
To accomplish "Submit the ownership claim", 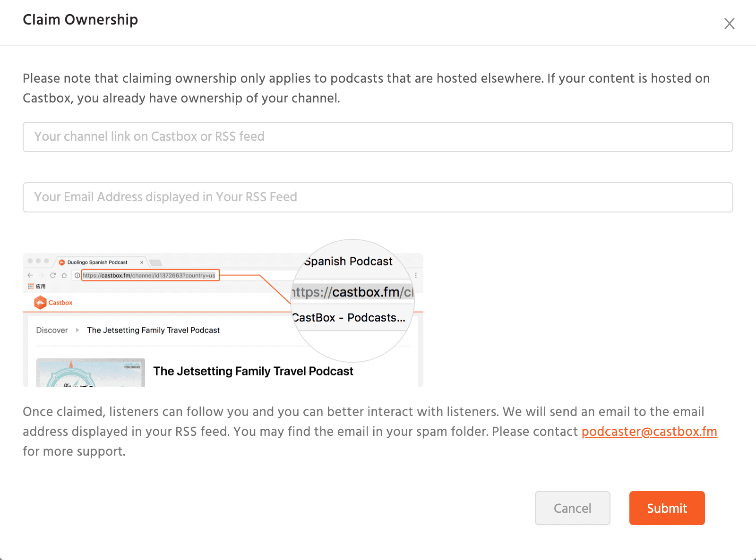I will coord(667,508).
